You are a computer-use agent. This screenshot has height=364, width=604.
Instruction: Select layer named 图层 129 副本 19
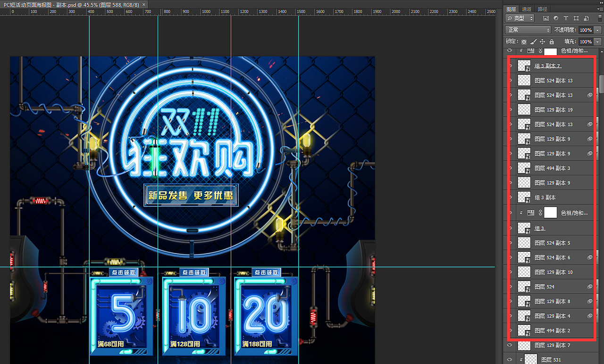click(x=554, y=110)
